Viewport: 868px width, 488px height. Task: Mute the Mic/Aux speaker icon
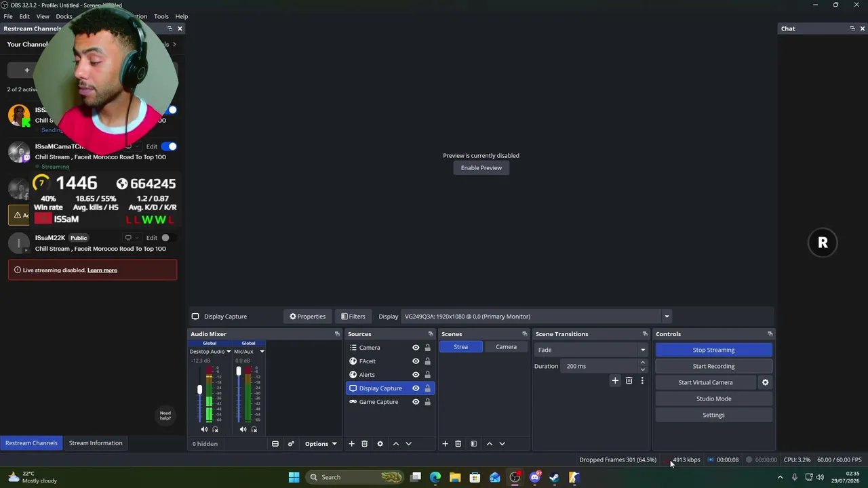[243, 429]
